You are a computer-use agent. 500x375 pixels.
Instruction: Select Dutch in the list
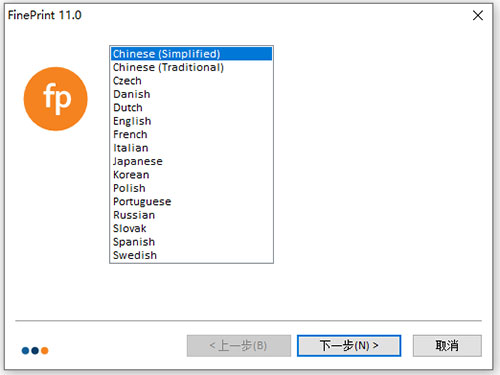click(192, 108)
